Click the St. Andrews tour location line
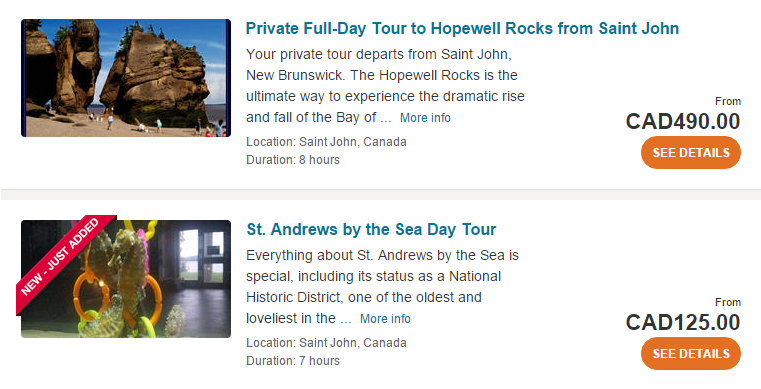 (x=326, y=342)
